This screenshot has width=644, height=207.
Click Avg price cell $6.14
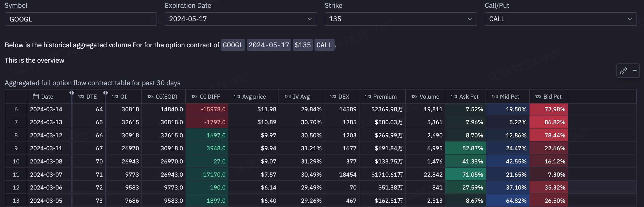click(254, 187)
